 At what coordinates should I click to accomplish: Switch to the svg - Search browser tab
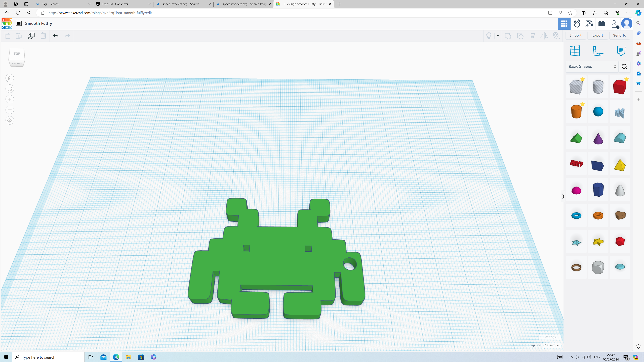point(63,4)
